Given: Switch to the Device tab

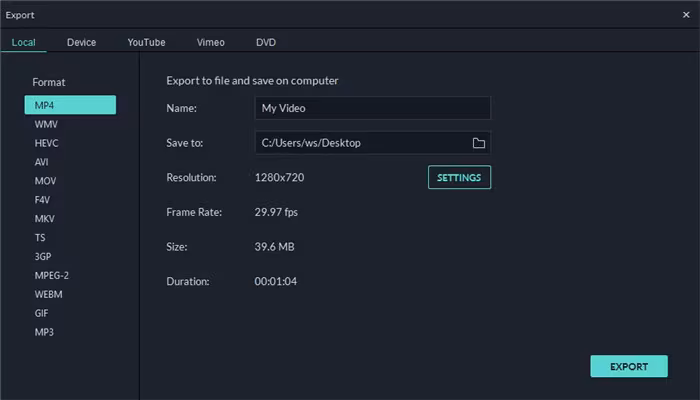Looking at the screenshot, I should coord(82,42).
